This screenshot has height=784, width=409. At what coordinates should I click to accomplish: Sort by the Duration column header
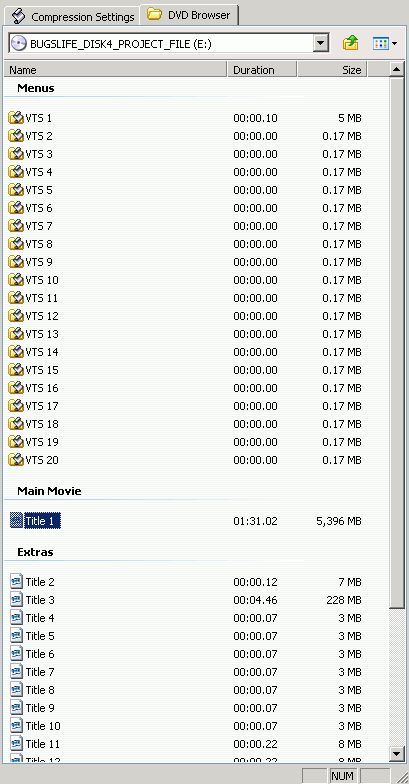click(262, 70)
